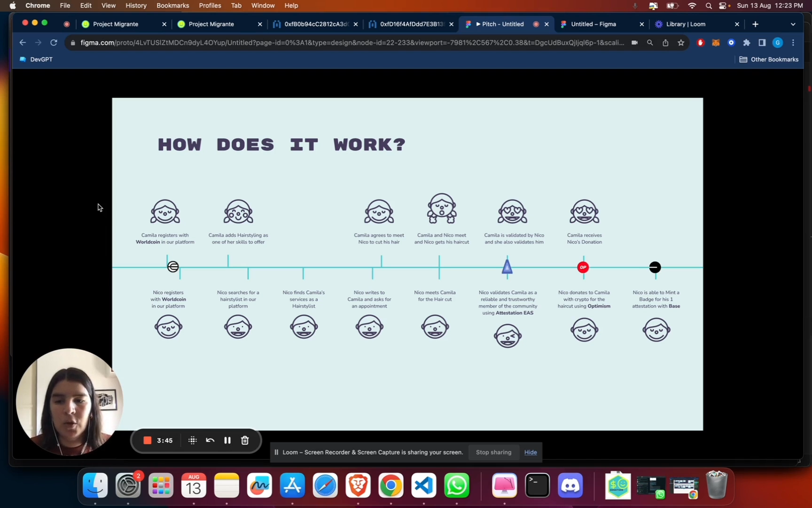
Task: Open Terminal from the Dock
Action: (x=538, y=485)
